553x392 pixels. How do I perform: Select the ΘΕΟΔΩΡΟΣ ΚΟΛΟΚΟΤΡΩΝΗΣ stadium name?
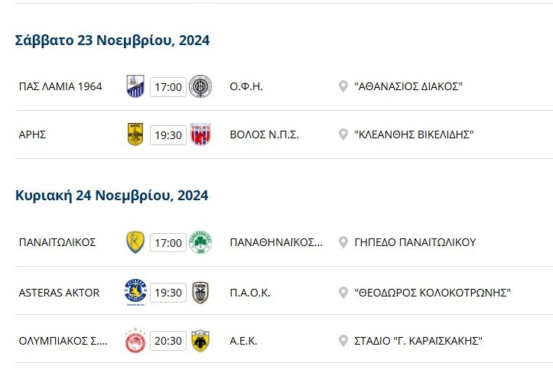click(433, 293)
